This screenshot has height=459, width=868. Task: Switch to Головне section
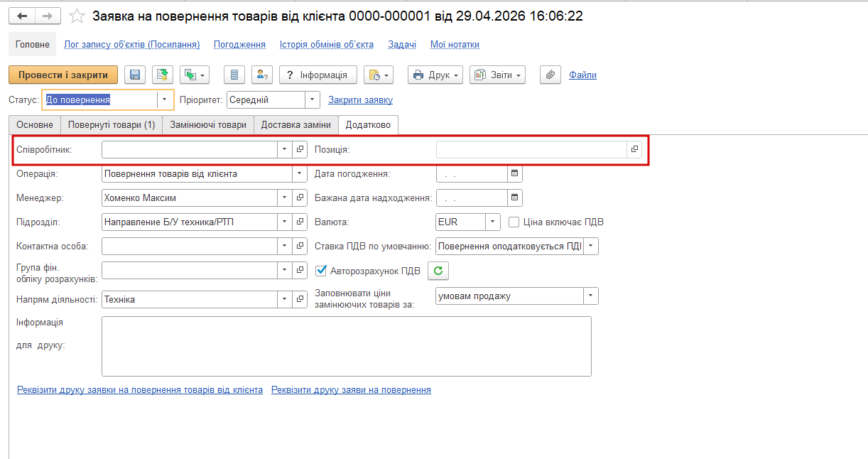pos(33,44)
